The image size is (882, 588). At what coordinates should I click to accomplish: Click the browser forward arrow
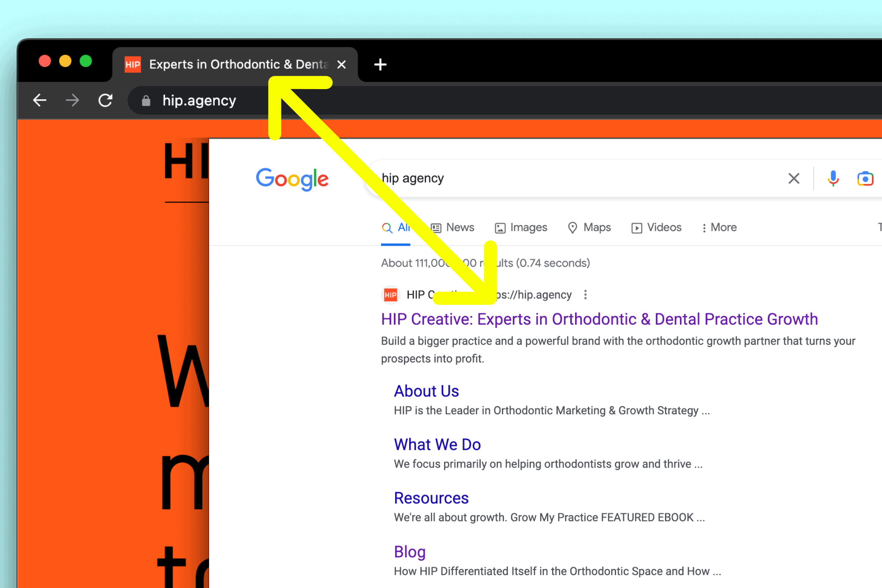pyautogui.click(x=72, y=101)
